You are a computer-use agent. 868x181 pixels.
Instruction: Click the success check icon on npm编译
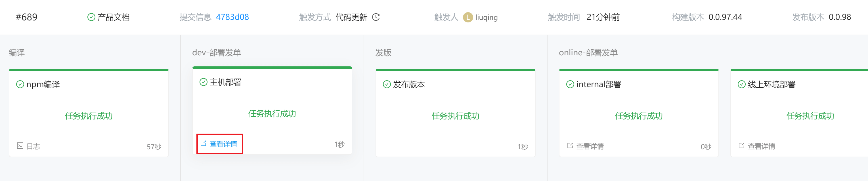(20, 85)
